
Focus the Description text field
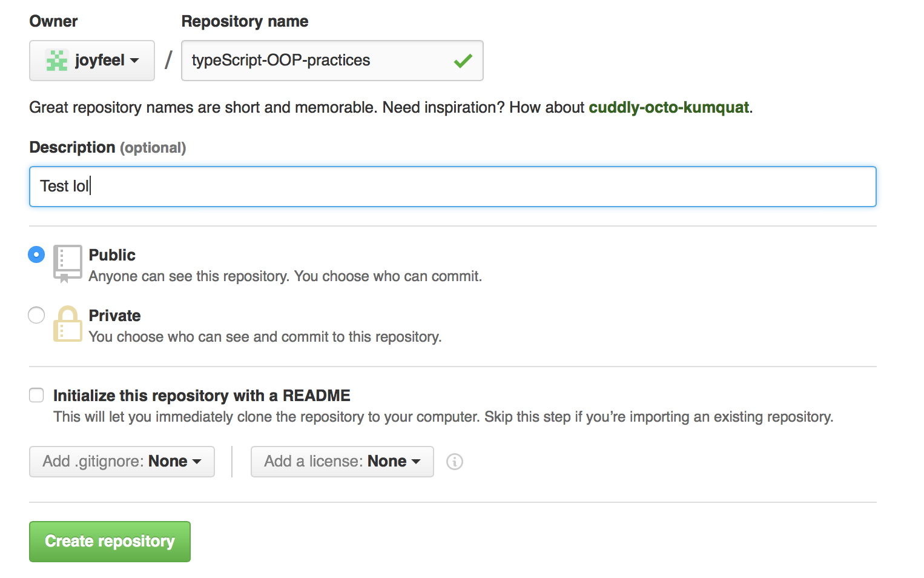453,187
